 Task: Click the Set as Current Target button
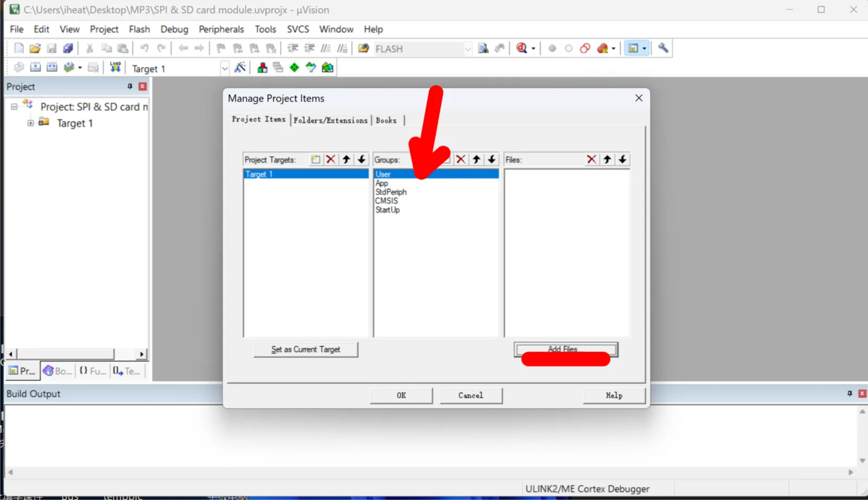click(x=305, y=349)
